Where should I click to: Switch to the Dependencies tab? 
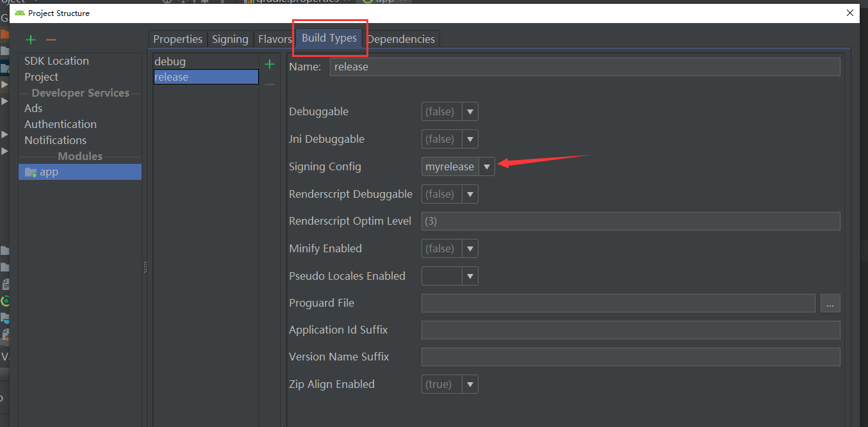tap(401, 39)
